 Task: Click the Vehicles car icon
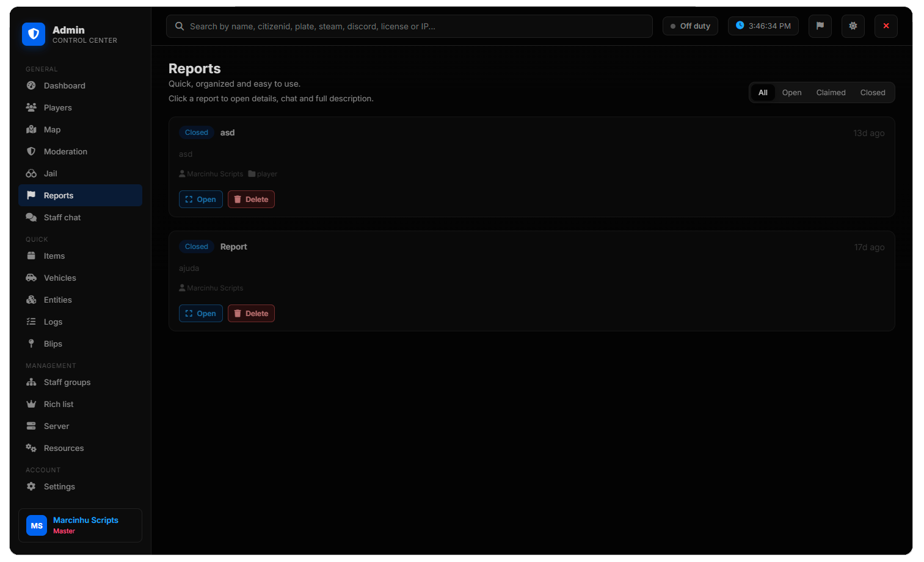pos(31,278)
